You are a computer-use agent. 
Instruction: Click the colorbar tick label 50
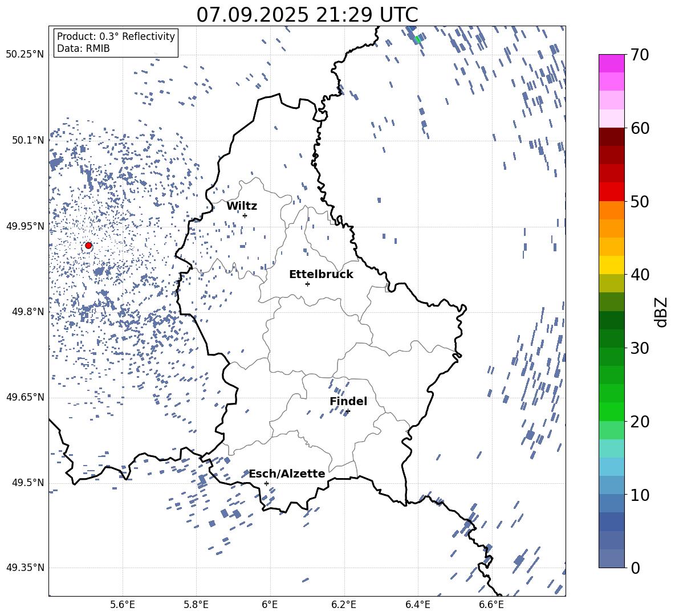640,201
